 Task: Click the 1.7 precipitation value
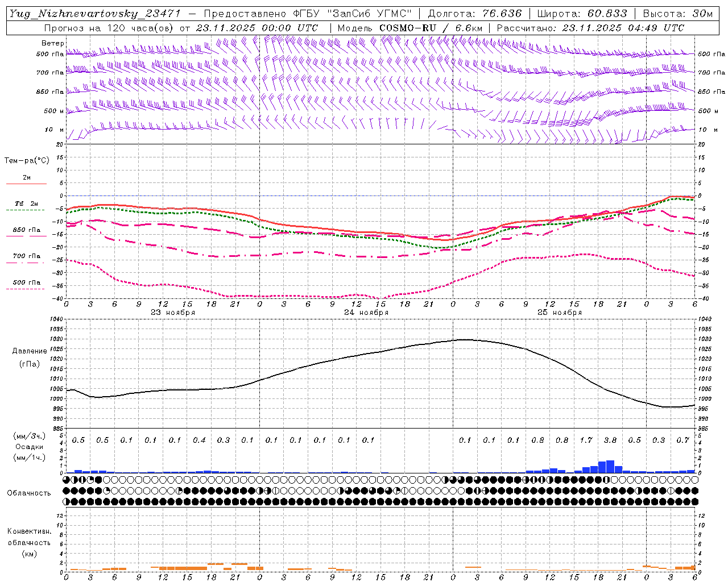pos(586,440)
